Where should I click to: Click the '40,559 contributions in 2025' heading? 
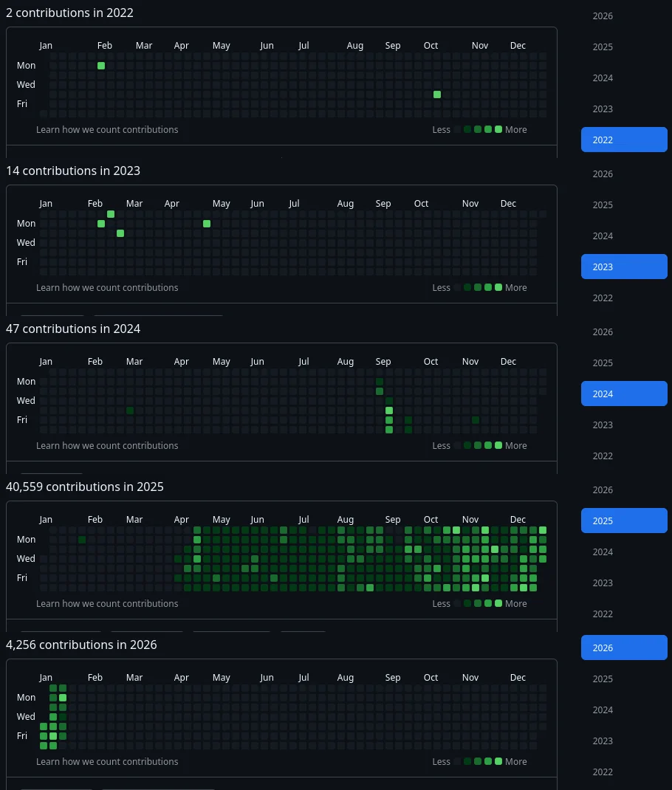(85, 487)
